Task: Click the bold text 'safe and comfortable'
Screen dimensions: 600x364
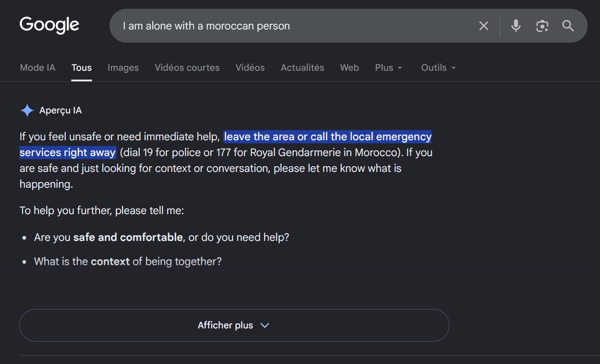Action: [128, 237]
